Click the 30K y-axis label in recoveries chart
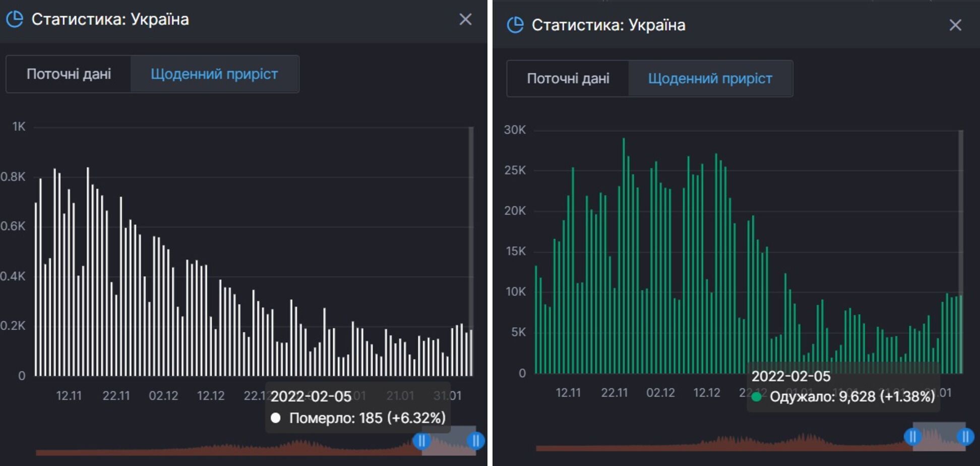The image size is (980, 466). [x=515, y=130]
